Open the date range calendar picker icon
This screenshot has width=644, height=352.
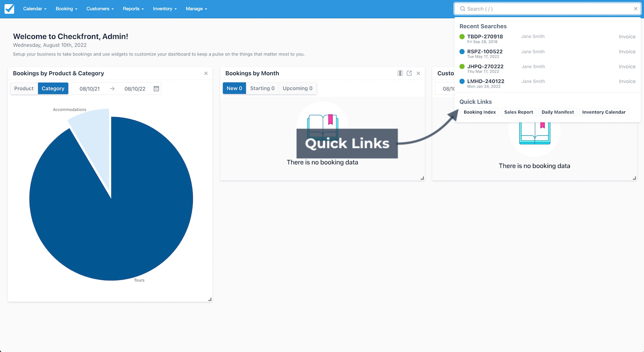click(x=156, y=89)
